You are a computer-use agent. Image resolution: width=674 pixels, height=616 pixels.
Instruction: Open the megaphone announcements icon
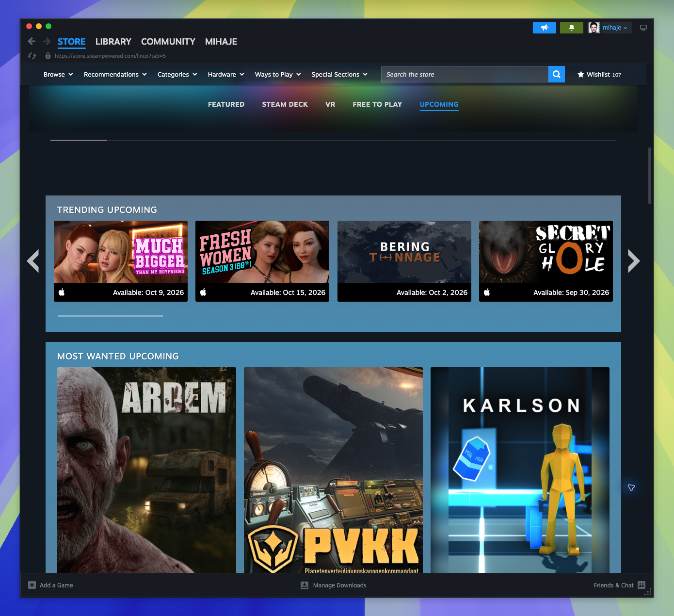(x=545, y=28)
